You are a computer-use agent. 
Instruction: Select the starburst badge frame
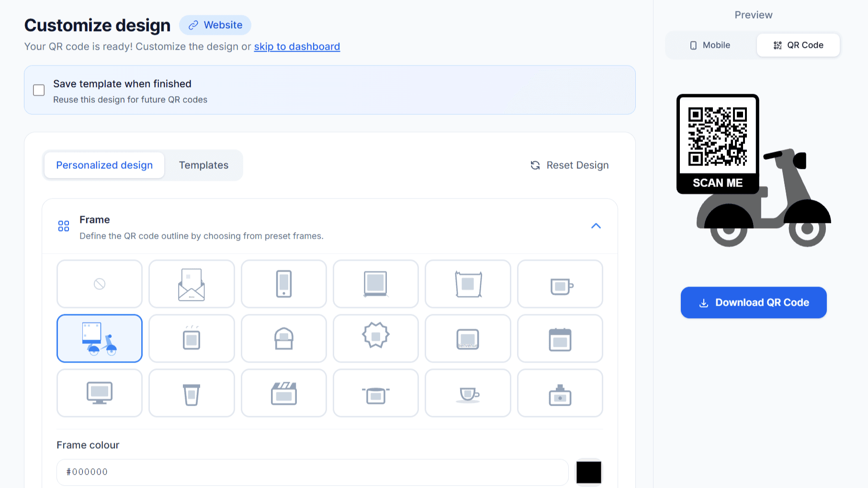click(x=376, y=338)
